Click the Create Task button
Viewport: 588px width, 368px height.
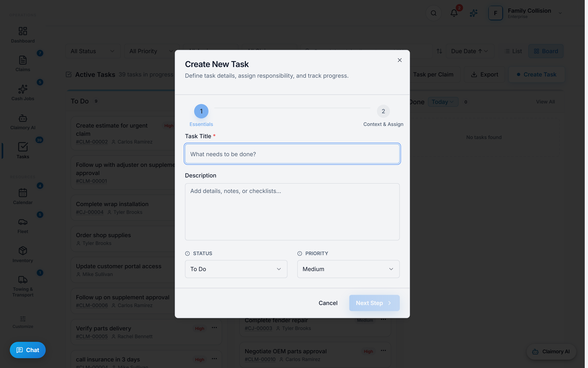coord(537,74)
